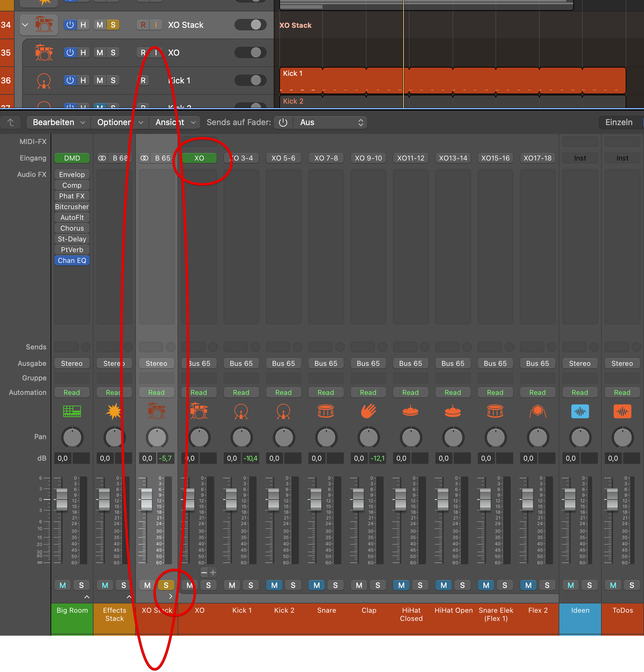This screenshot has height=672, width=644.
Task: Disable solo on XO Stack mixer channel
Action: click(166, 585)
